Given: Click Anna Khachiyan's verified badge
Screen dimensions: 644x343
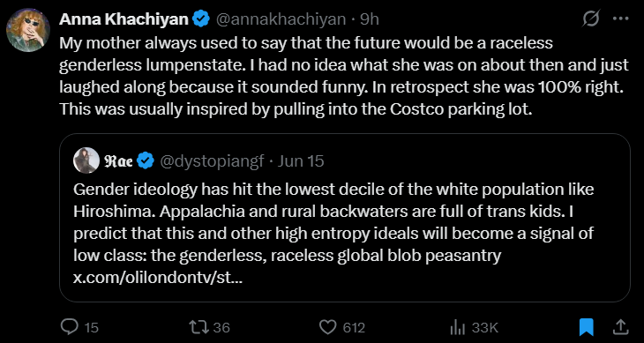Looking at the screenshot, I should point(201,19).
